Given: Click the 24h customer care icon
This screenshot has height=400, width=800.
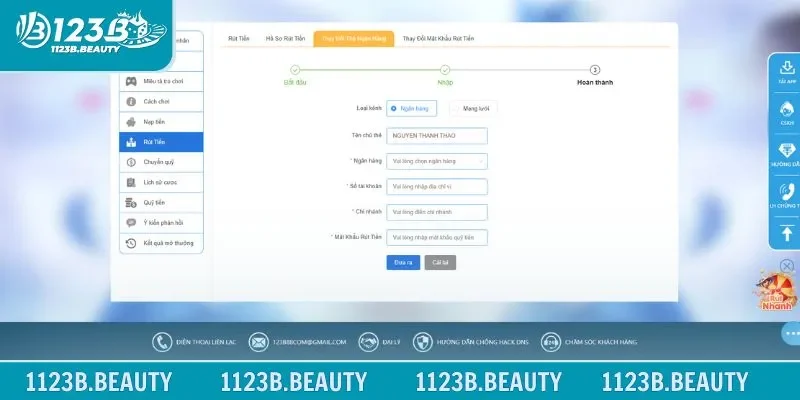Looking at the screenshot, I should pos(551,342).
